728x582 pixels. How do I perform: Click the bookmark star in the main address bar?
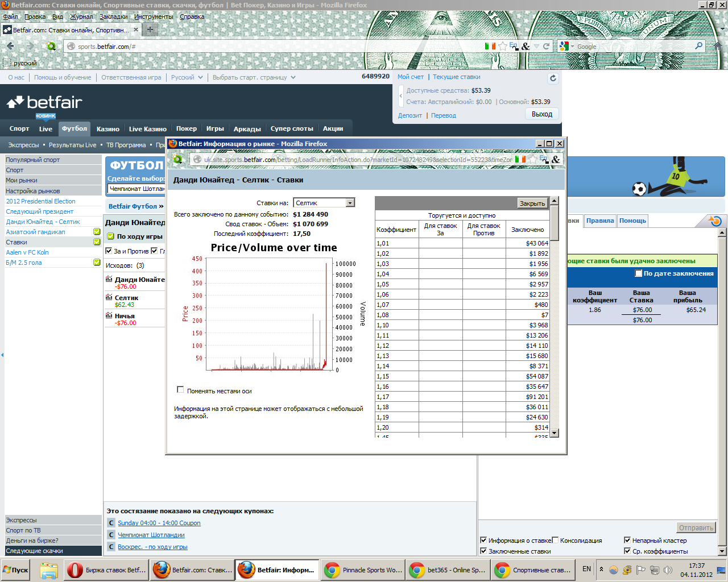502,46
